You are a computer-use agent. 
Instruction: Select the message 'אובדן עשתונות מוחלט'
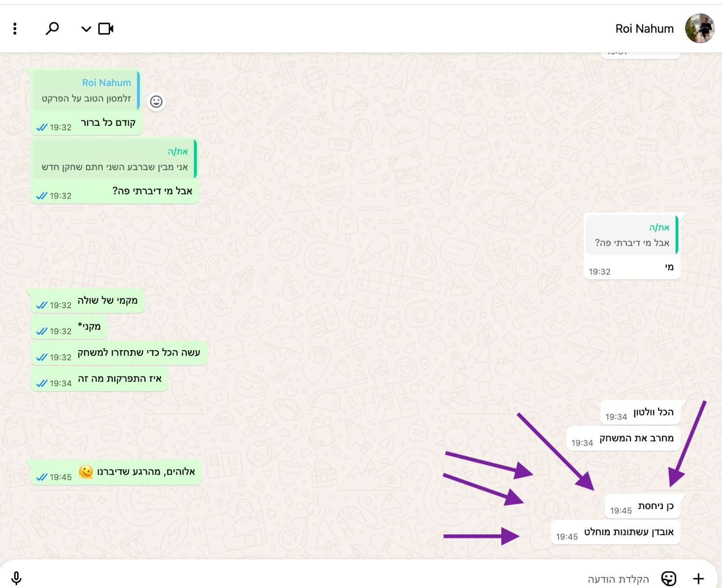click(x=616, y=532)
